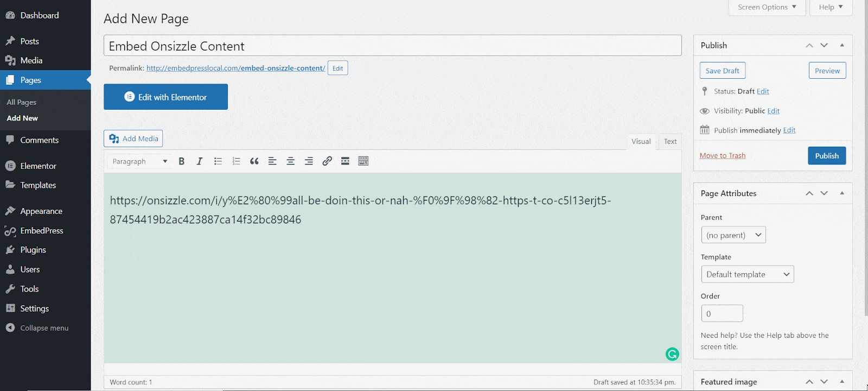The image size is (868, 391).
Task: Click Edit with Elementor button
Action: click(x=165, y=97)
